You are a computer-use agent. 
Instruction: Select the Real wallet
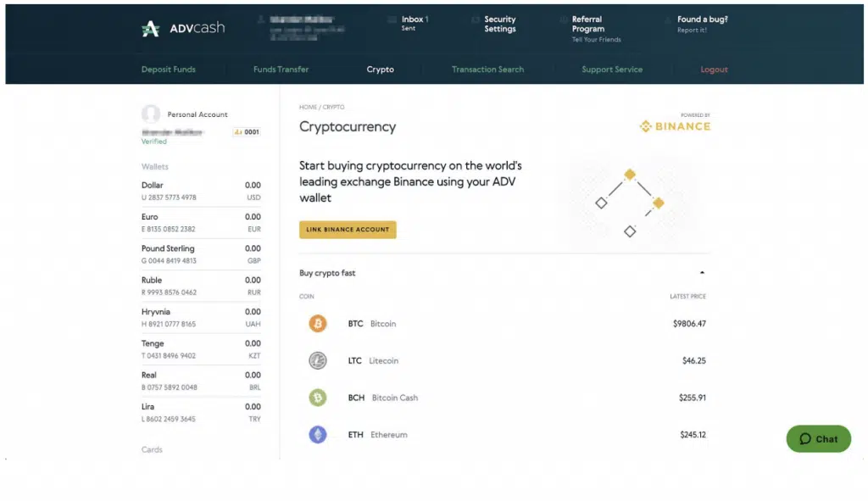[x=201, y=381]
